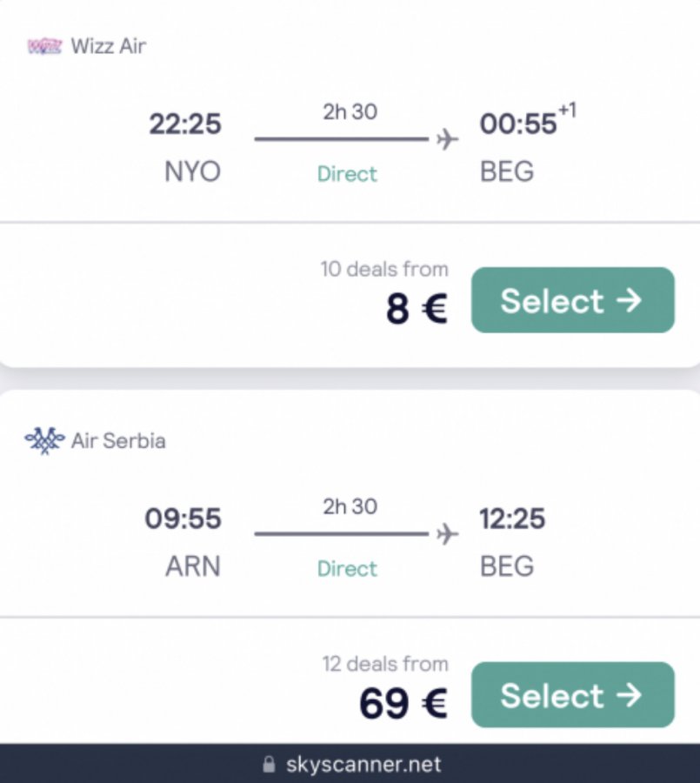This screenshot has height=783, width=700.
Task: Click the "10 deals from" text
Action: (x=384, y=270)
